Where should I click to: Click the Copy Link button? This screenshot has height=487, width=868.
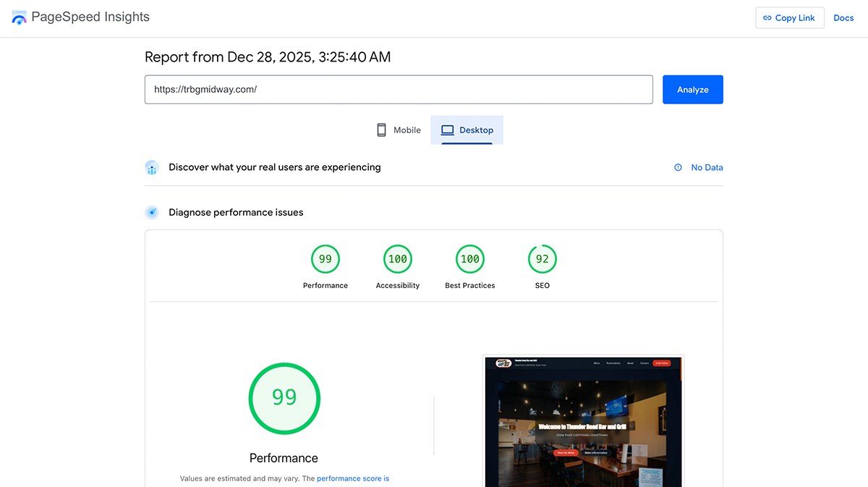pyautogui.click(x=790, y=17)
